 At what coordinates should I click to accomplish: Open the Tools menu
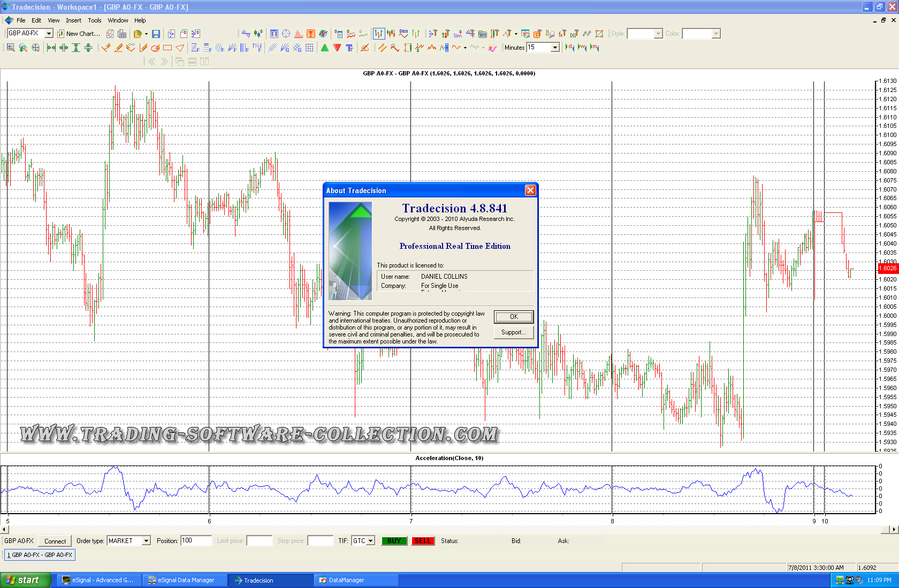coord(94,20)
